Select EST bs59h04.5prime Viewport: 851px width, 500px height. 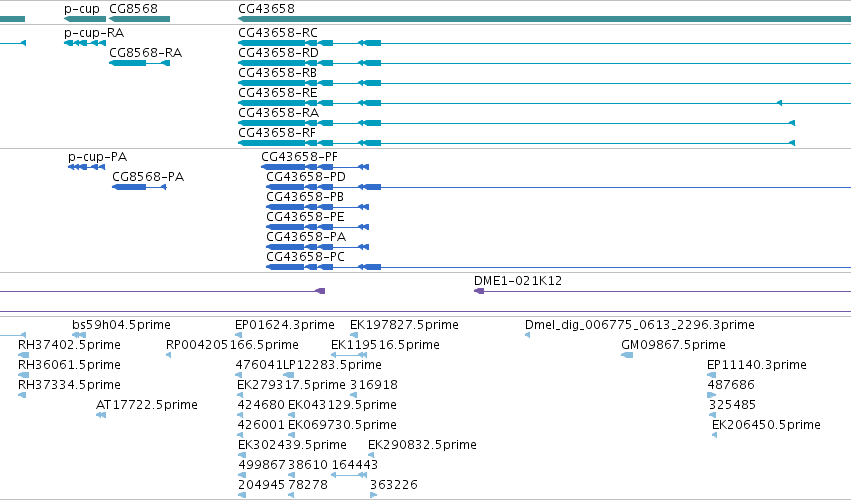tap(79, 335)
